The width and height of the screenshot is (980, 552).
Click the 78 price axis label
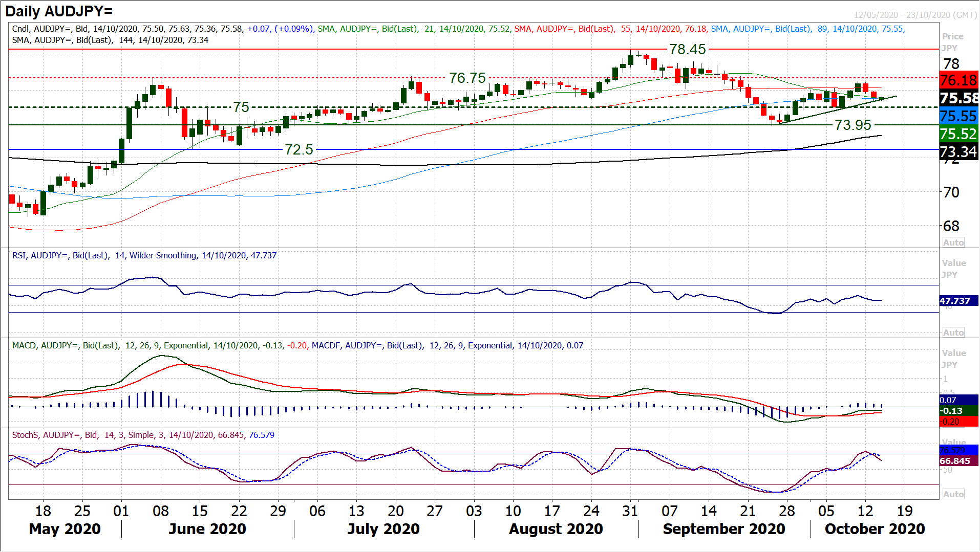[x=951, y=64]
